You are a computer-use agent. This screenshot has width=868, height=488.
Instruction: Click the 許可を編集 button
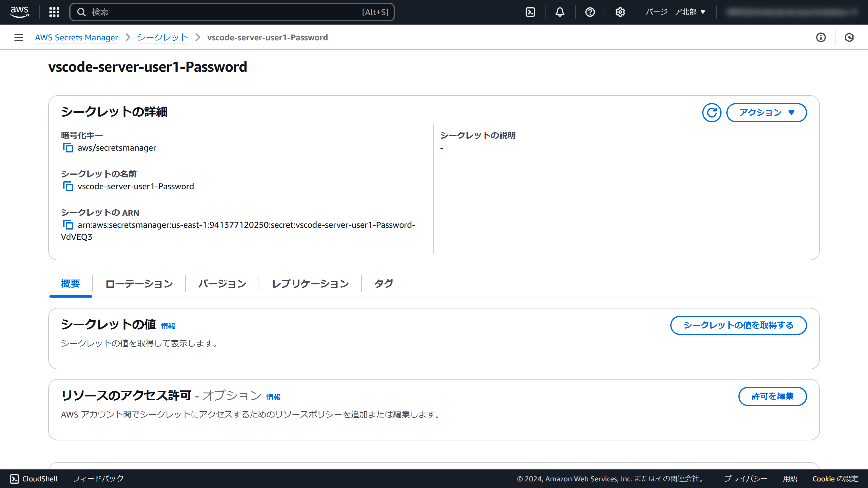772,396
